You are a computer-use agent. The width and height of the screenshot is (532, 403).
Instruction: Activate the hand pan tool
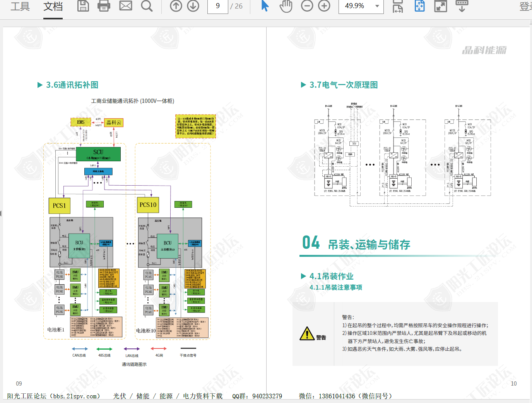point(286,6)
